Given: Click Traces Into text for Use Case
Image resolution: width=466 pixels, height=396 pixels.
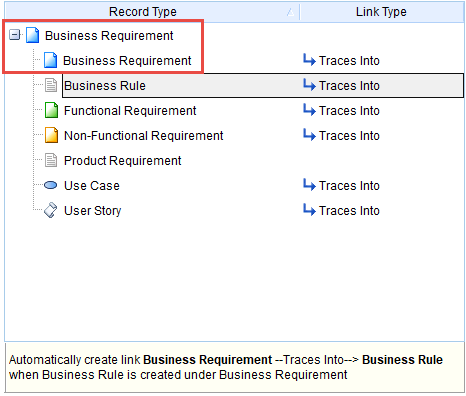Looking at the screenshot, I should coord(349,186).
